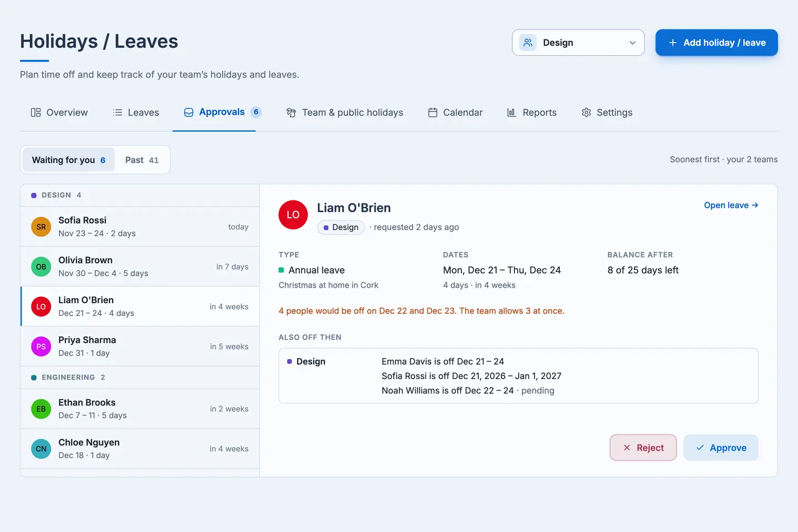The height and width of the screenshot is (532, 798).
Task: Click the Settings gear icon
Action: [x=586, y=112]
